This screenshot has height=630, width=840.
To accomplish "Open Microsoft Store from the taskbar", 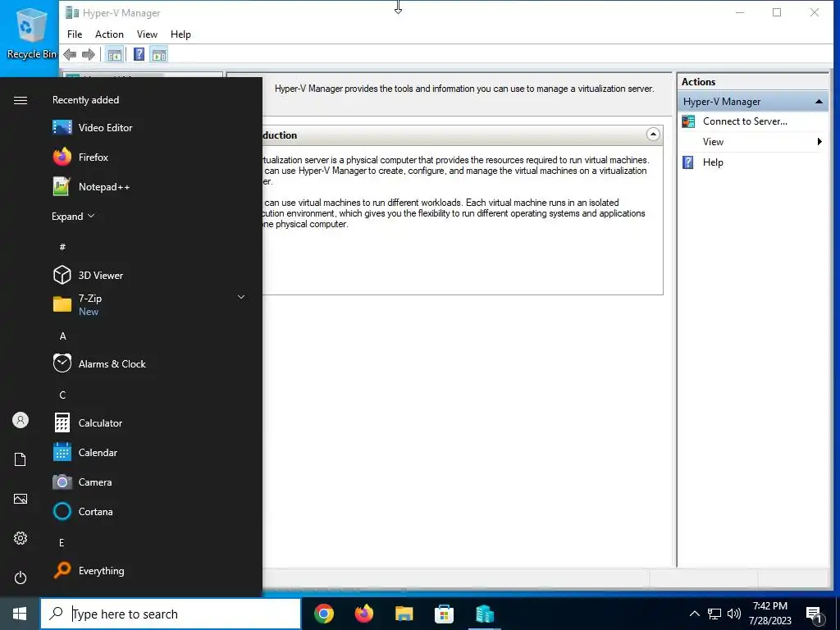I will point(444,614).
